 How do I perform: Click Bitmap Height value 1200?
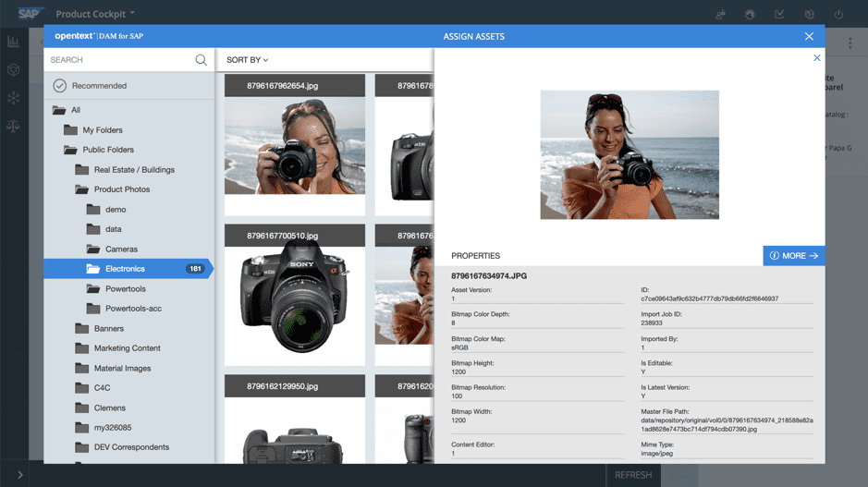(x=458, y=371)
